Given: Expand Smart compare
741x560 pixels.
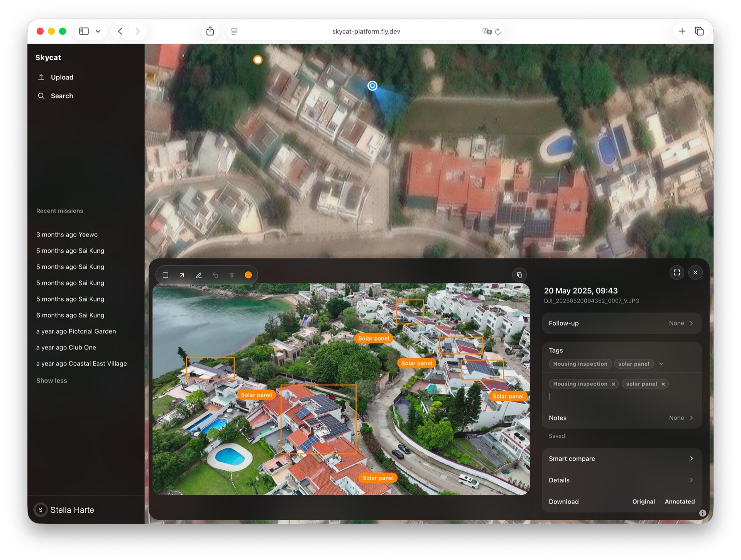Looking at the screenshot, I should (x=621, y=459).
